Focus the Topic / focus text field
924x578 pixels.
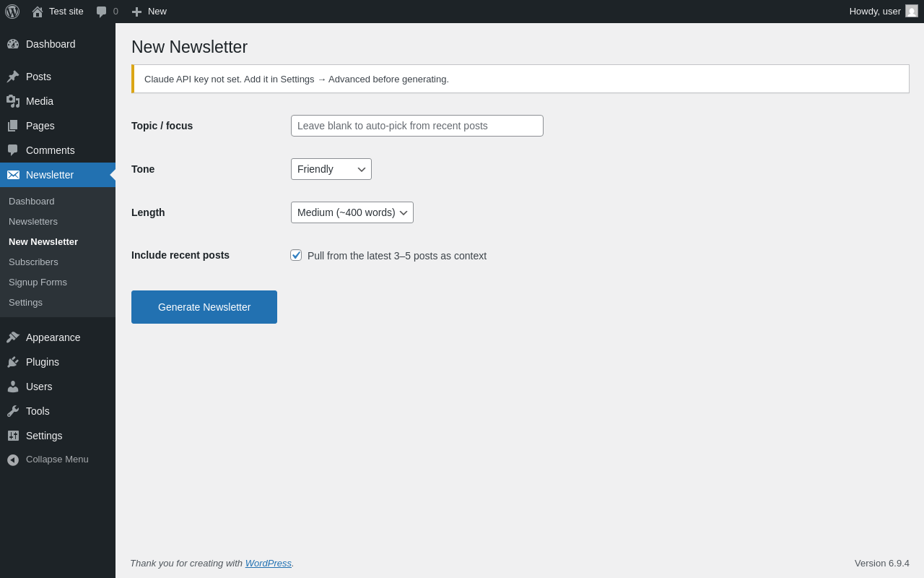[x=417, y=126]
